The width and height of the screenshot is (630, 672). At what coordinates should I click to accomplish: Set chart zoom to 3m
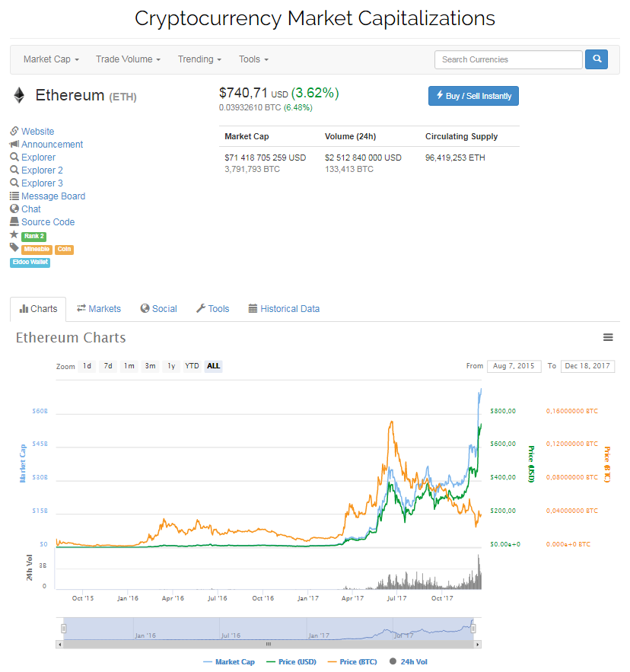[x=150, y=366]
